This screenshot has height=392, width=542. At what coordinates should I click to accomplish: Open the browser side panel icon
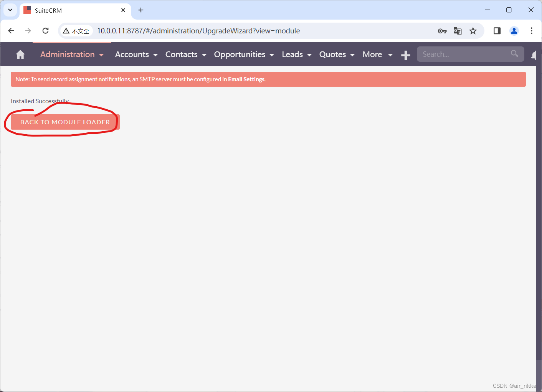pyautogui.click(x=497, y=31)
